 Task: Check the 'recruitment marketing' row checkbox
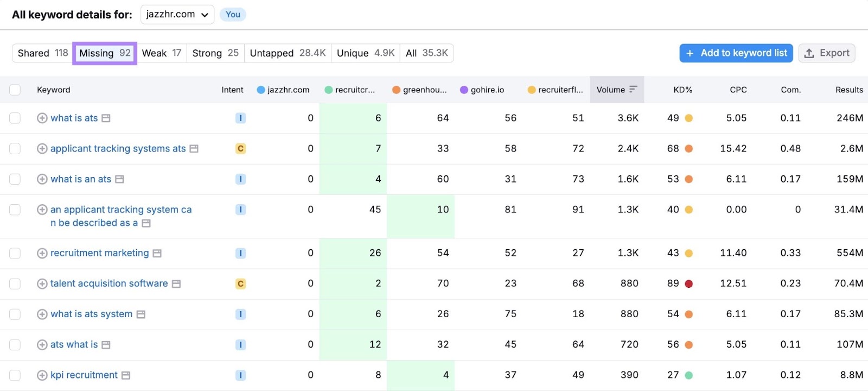click(15, 253)
